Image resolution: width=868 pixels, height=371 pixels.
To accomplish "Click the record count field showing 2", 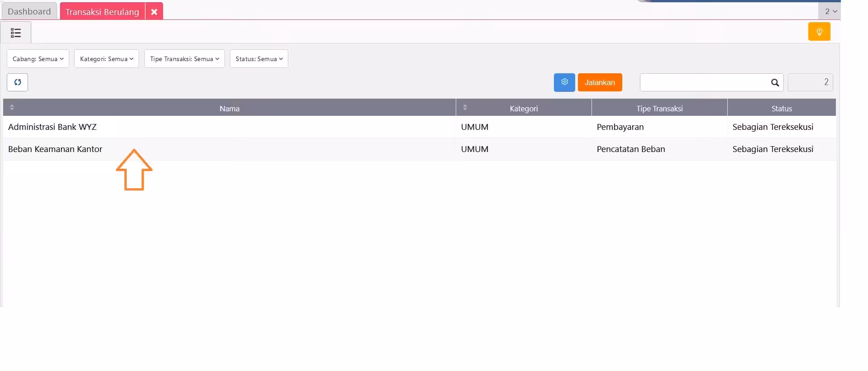I will pyautogui.click(x=810, y=82).
